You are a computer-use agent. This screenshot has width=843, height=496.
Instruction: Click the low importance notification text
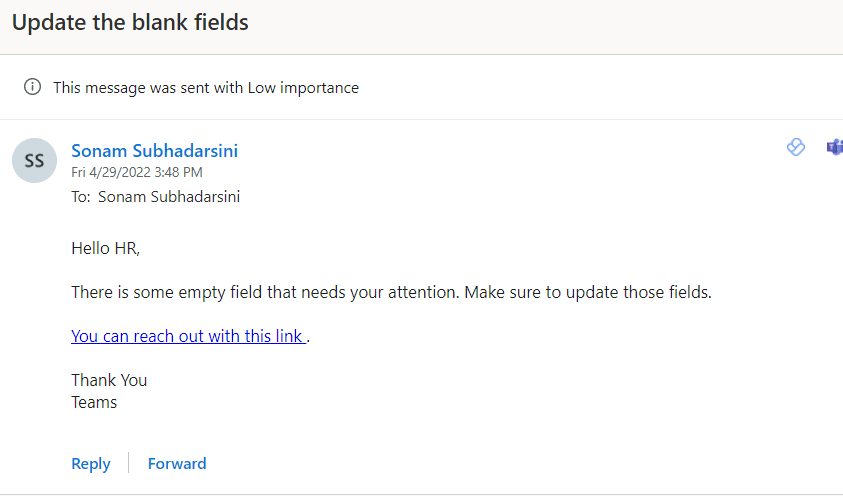(206, 88)
